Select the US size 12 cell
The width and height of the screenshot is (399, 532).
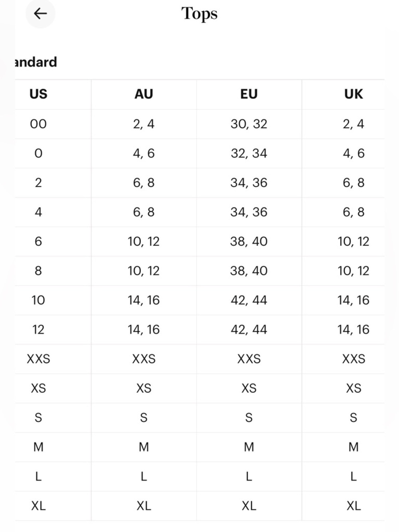tap(38, 330)
